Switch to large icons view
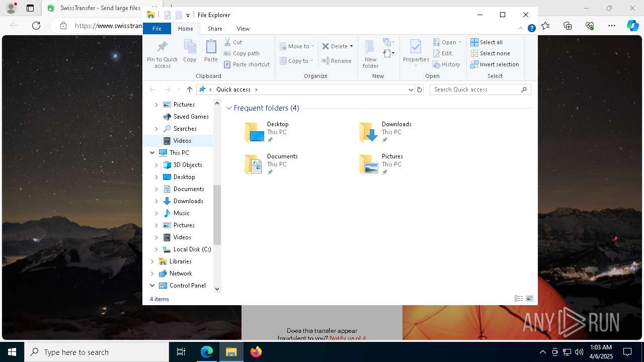 click(530, 299)
